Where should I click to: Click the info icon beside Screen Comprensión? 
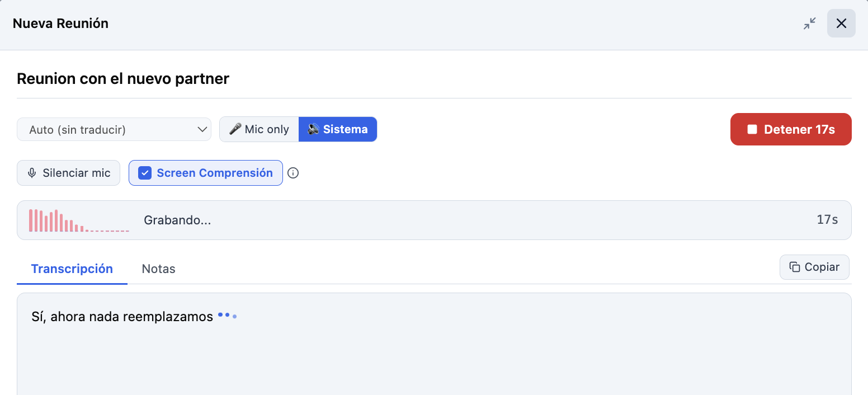point(293,173)
